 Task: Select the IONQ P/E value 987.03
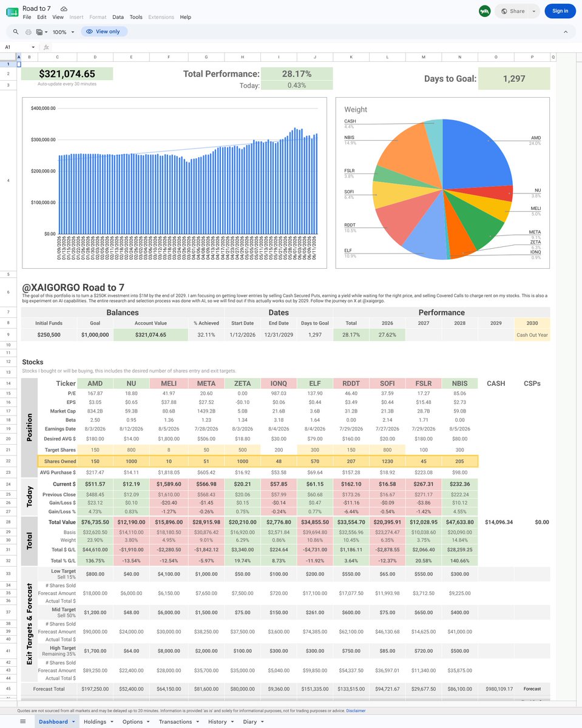click(279, 393)
